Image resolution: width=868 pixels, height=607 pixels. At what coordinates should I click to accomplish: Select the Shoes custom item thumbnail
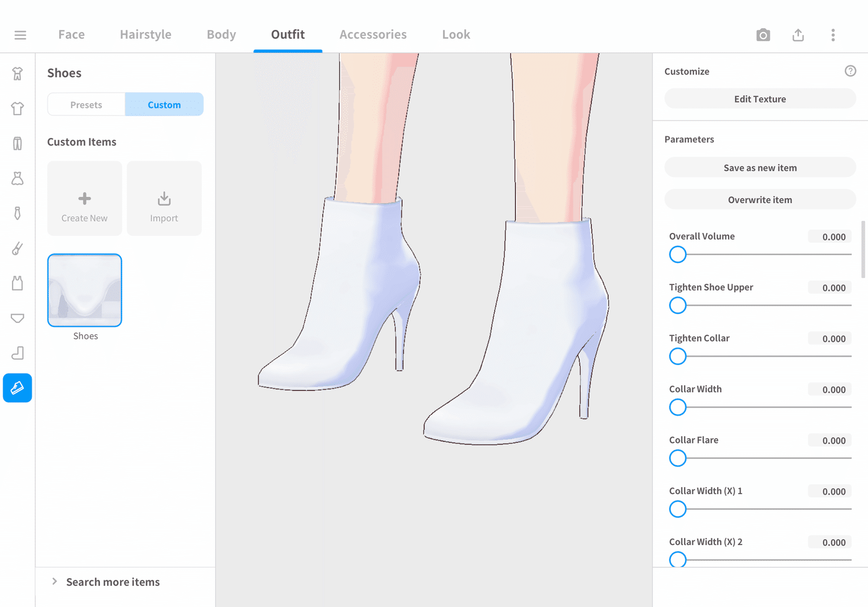(85, 290)
